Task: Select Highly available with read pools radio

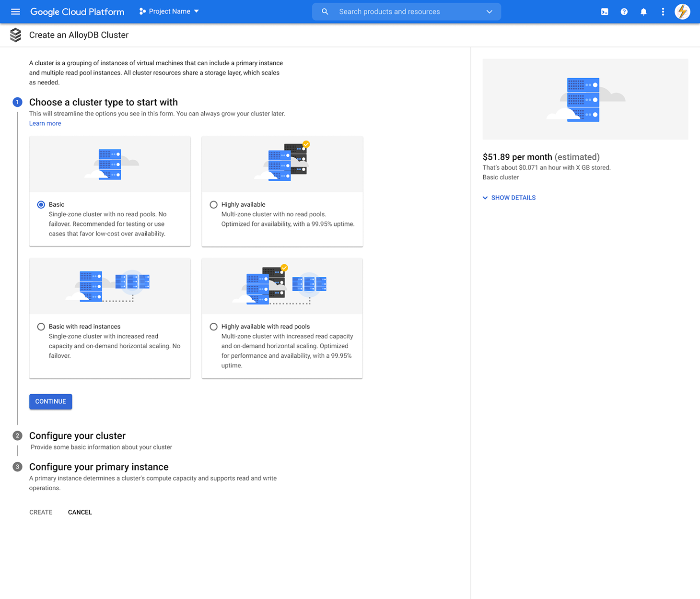Action: [214, 327]
